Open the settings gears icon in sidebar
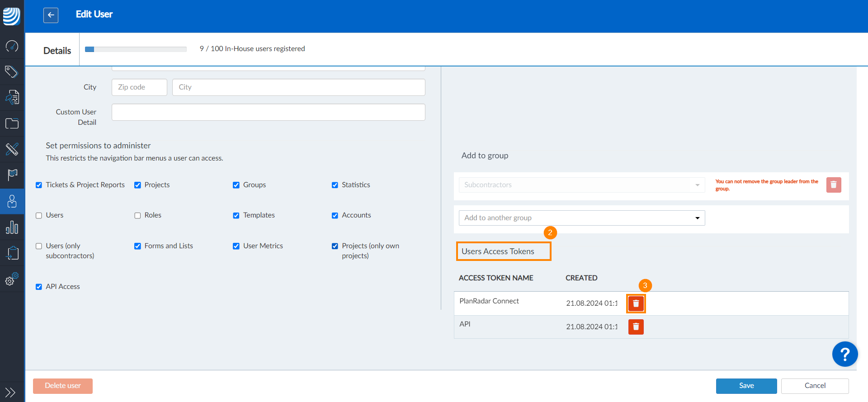This screenshot has height=402, width=868. 12,279
